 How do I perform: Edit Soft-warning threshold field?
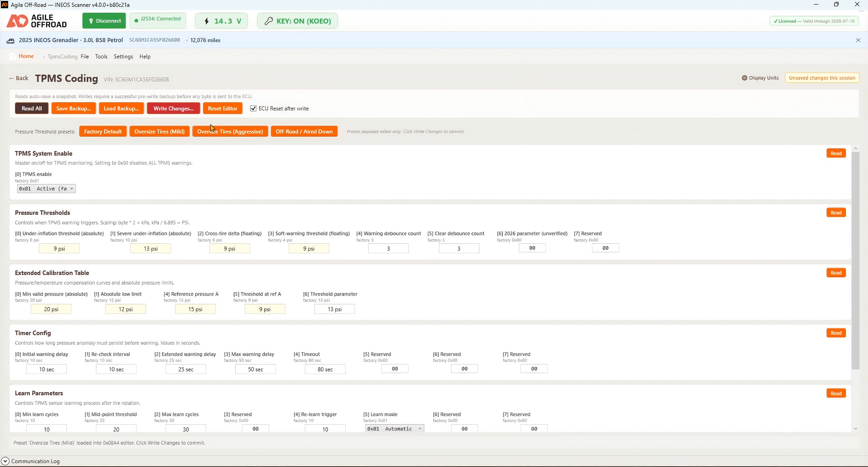pyautogui.click(x=309, y=249)
